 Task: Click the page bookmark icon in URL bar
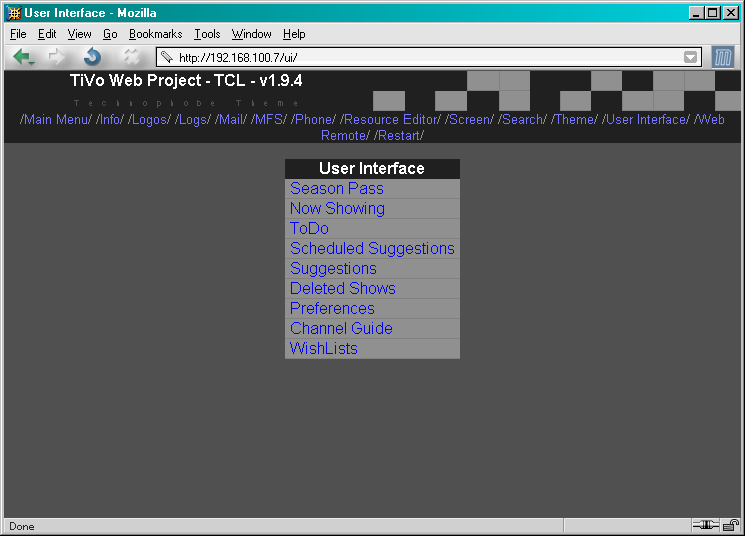(167, 57)
